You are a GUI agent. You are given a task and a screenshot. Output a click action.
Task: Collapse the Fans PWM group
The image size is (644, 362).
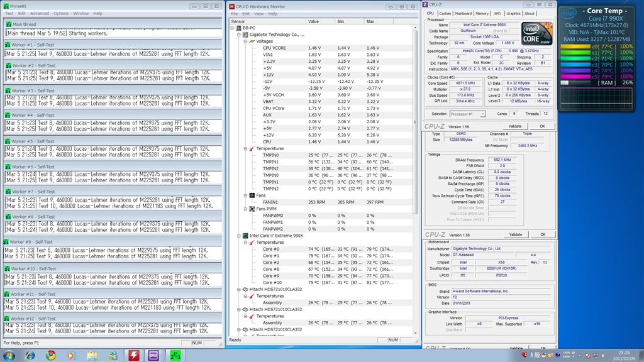pyautogui.click(x=246, y=208)
